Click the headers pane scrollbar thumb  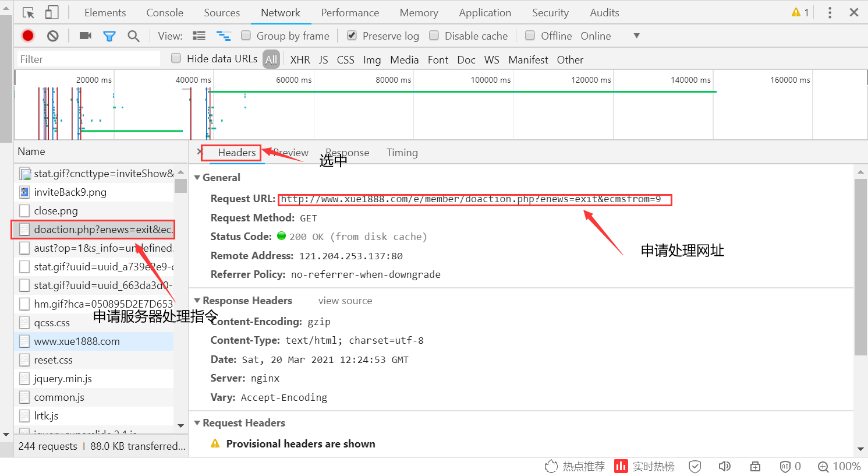pos(860,267)
